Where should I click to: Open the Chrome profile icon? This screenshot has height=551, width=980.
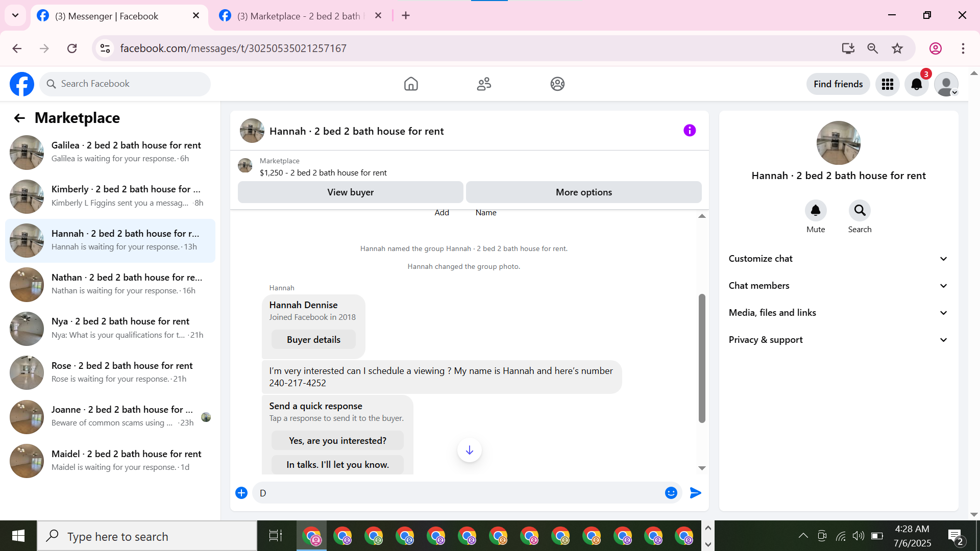[x=936, y=48]
